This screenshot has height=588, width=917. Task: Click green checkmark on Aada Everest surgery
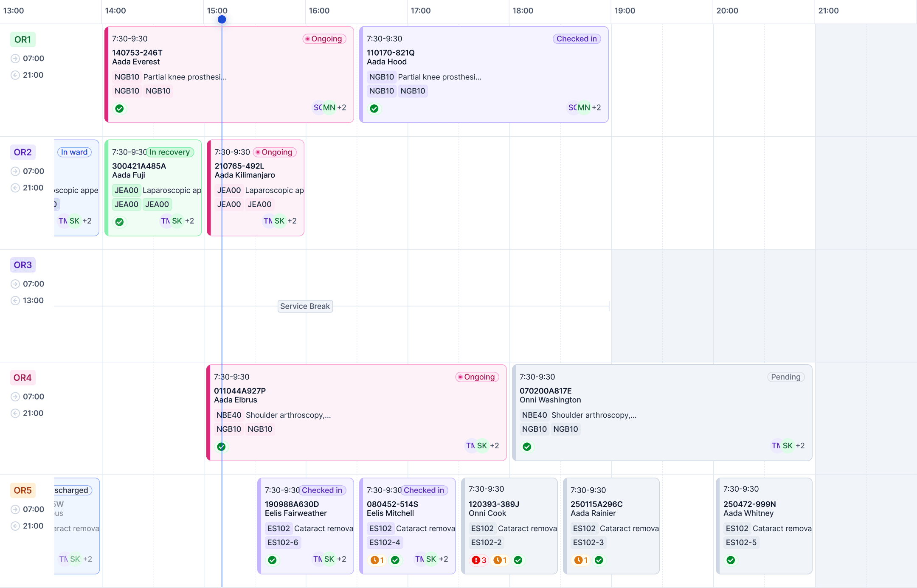[120, 109]
